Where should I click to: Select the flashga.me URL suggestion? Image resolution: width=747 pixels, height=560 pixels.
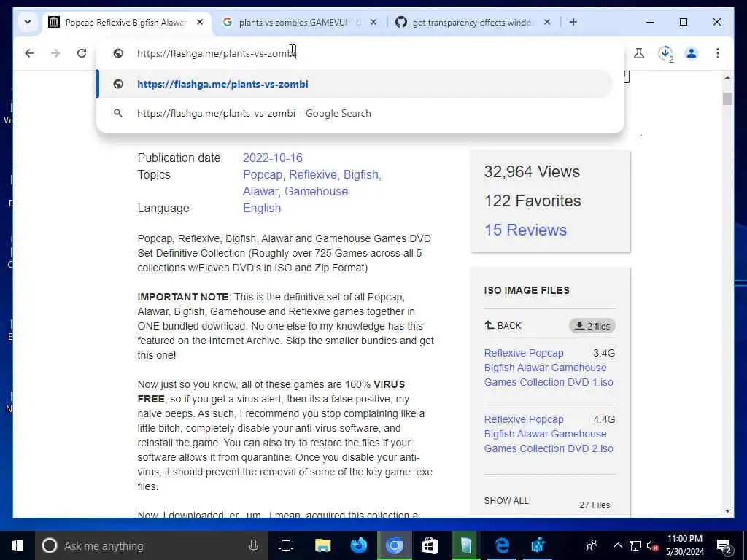[x=355, y=85]
